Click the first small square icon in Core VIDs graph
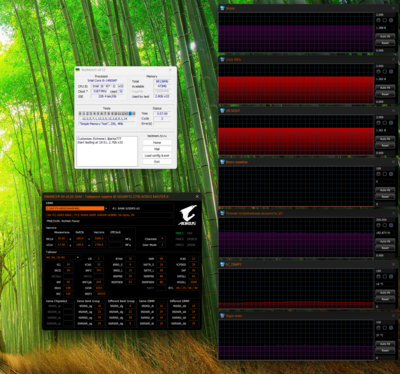Screen dimensions: 400x374 378,72
